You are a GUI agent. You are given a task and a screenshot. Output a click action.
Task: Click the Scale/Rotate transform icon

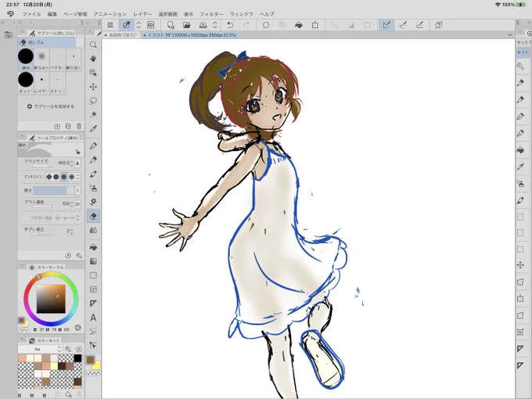(315, 25)
